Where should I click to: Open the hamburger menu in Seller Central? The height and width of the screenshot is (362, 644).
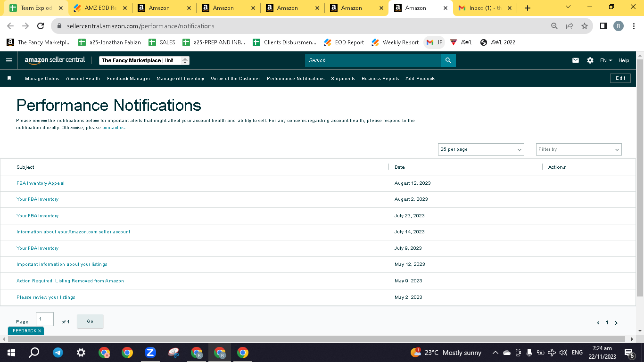pos(9,60)
